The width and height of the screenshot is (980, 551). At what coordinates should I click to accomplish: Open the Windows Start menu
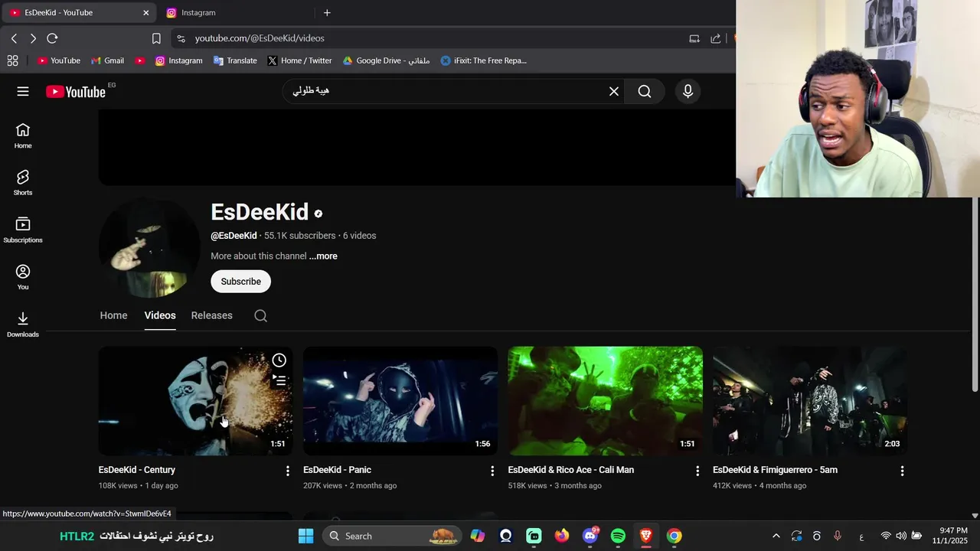tap(305, 536)
